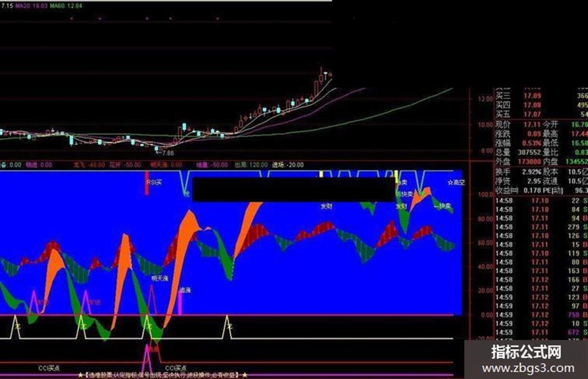Click the 外盘 173000 value
588x379 pixels.
518,162
